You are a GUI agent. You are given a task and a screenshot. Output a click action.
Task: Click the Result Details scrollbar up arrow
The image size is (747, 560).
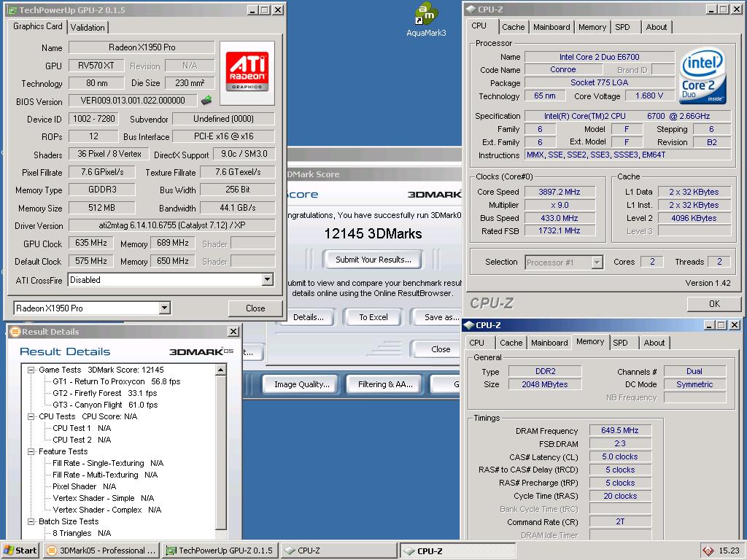220,370
